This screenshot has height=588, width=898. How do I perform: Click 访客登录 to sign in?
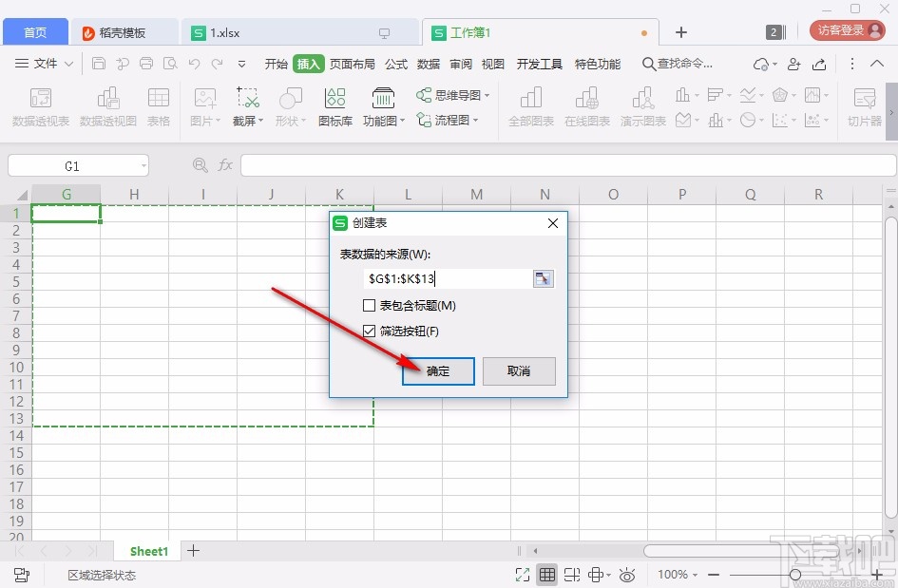pyautogui.click(x=844, y=29)
